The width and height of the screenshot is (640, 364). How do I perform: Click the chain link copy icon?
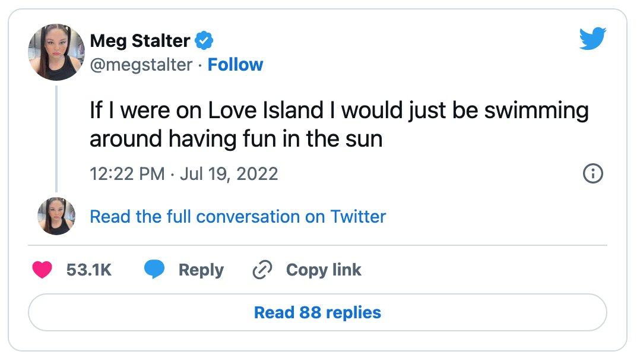point(262,270)
